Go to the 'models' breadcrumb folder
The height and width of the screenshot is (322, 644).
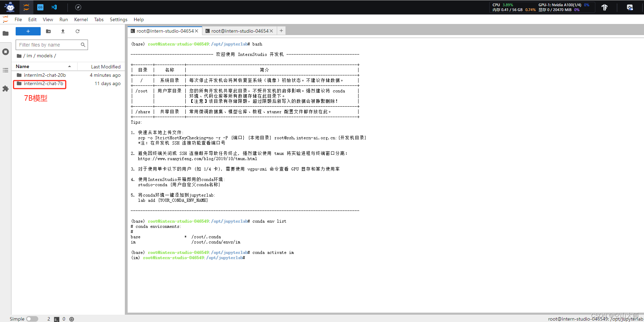pyautogui.click(x=45, y=56)
